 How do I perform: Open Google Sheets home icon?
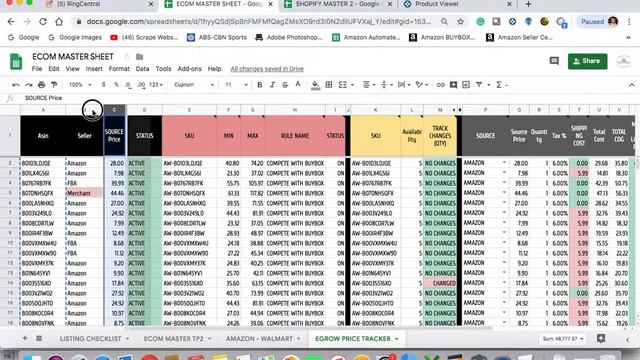click(16, 62)
